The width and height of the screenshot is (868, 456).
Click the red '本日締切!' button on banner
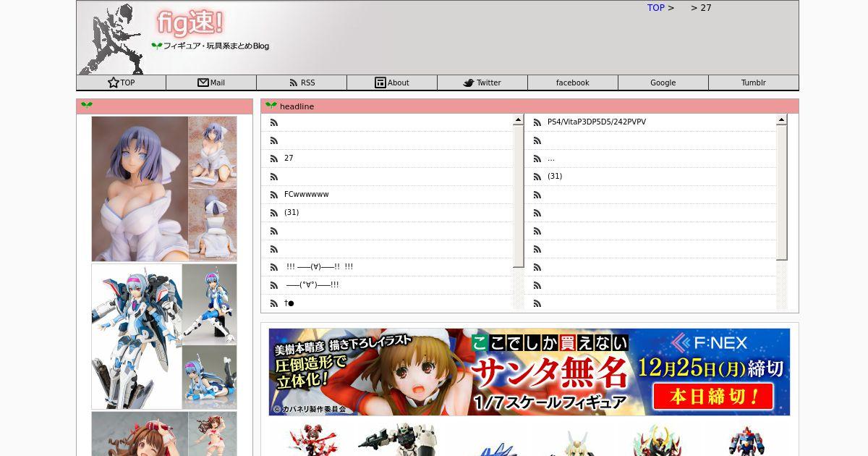[712, 397]
